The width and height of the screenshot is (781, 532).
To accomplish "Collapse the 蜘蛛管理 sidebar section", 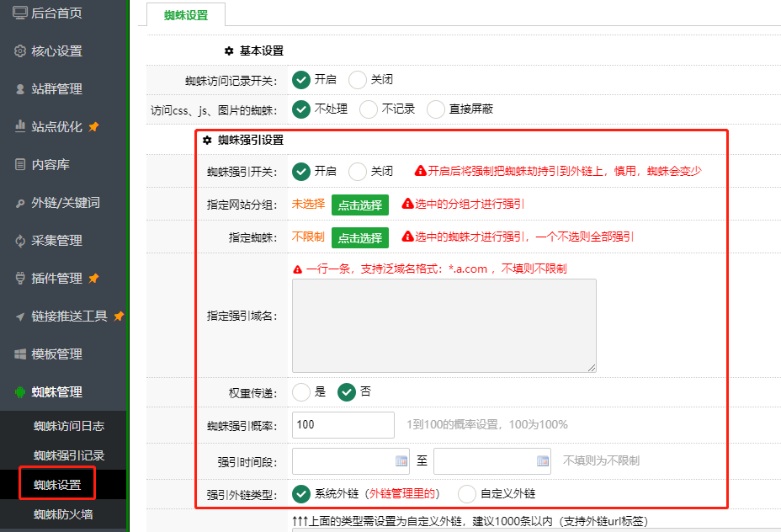I will pos(56,391).
